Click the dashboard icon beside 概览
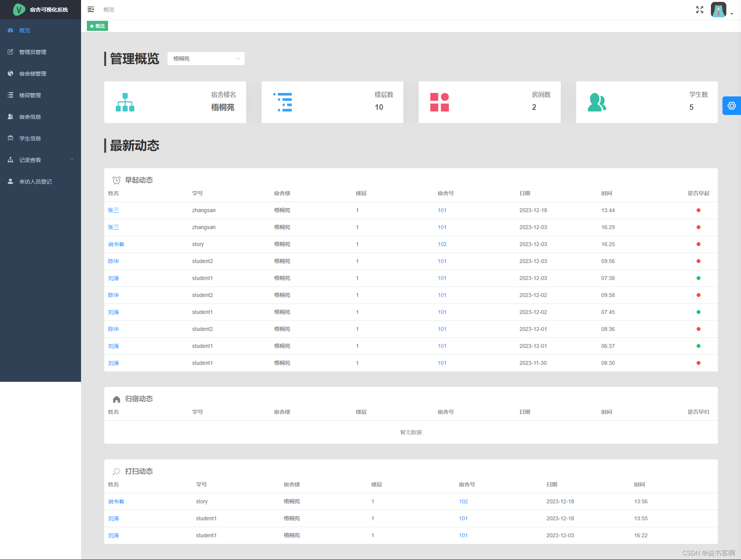Image resolution: width=741 pixels, height=560 pixels. (x=10, y=30)
